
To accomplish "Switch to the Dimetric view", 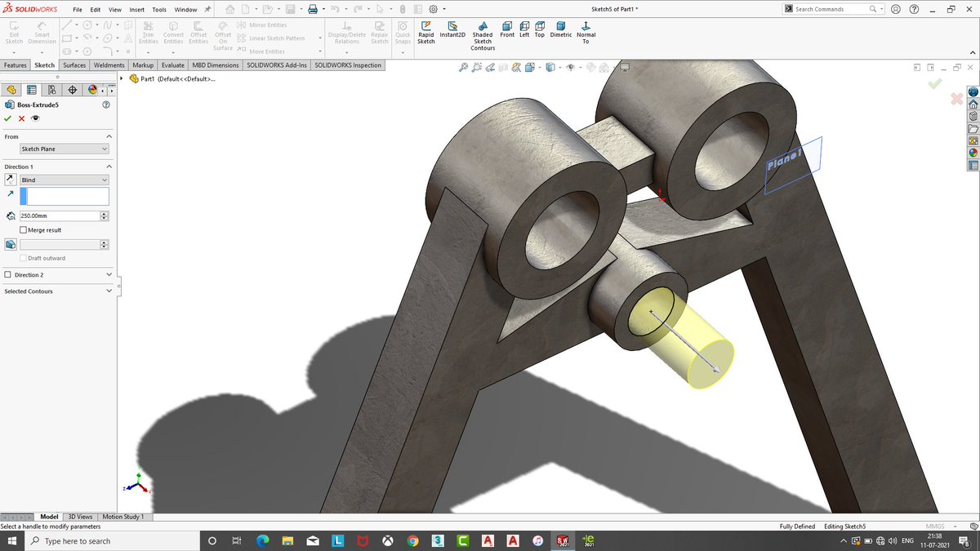I will tap(561, 30).
